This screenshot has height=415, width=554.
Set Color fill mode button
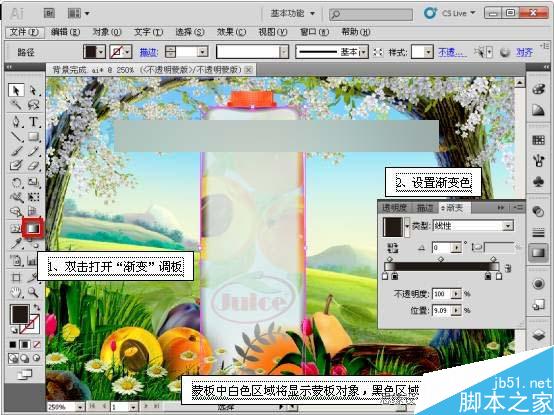[13, 344]
